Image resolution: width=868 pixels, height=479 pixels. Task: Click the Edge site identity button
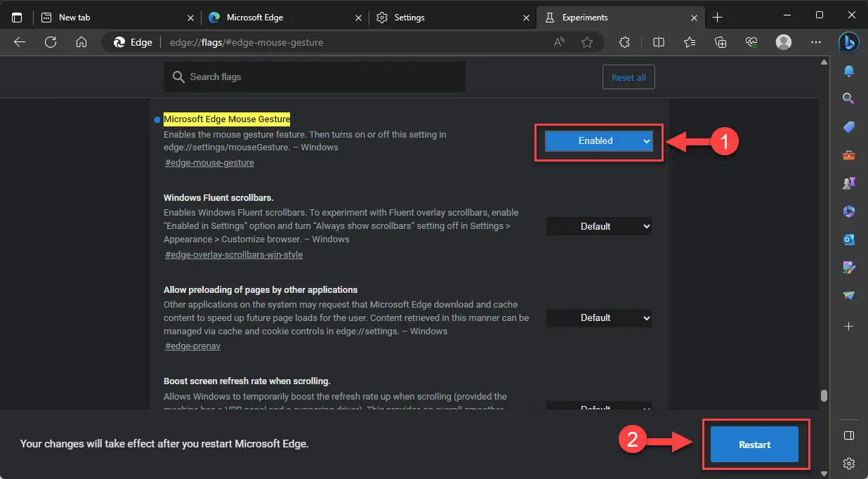(x=133, y=42)
